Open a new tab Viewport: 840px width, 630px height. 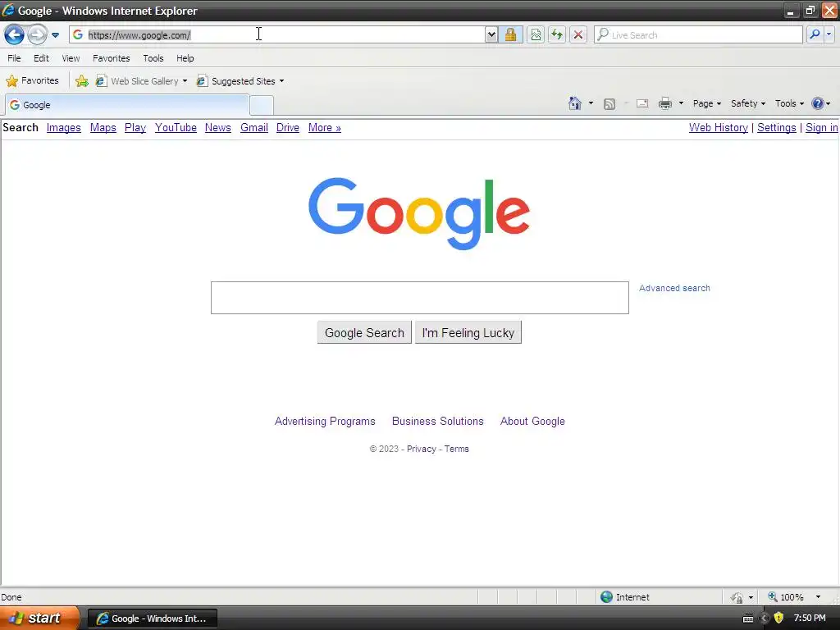click(262, 106)
